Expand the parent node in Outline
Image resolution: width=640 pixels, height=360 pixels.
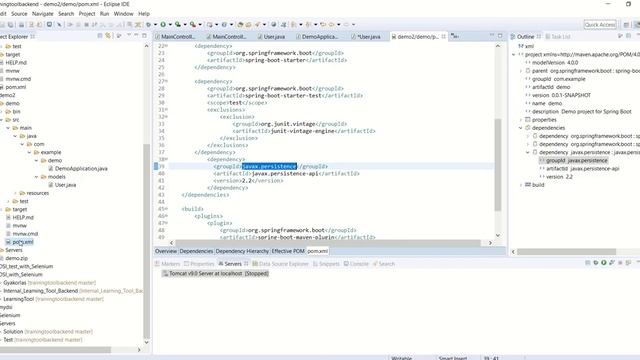pyautogui.click(x=521, y=71)
